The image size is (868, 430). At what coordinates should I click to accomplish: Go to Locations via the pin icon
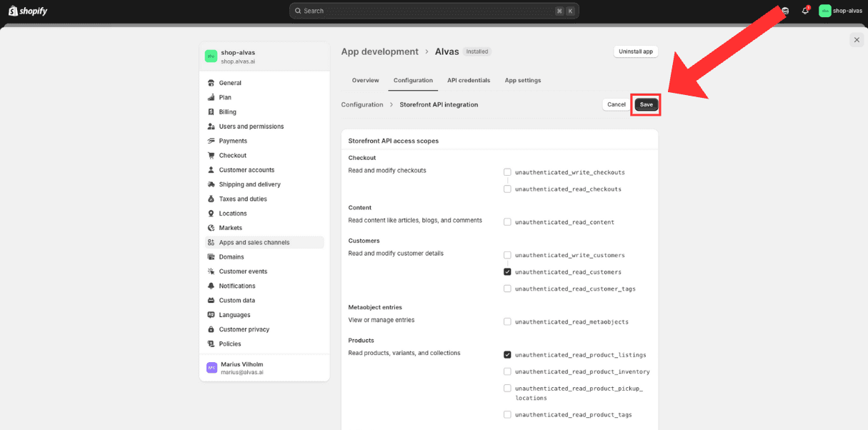211,214
